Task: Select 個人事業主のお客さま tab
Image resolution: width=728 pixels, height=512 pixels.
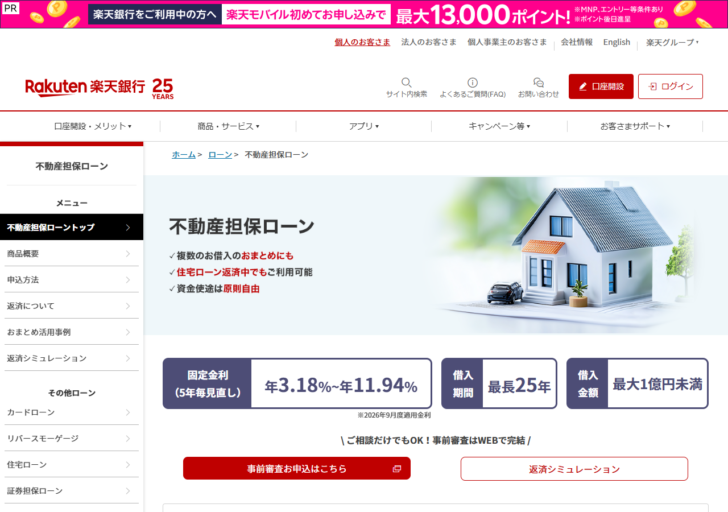Action: [x=507, y=42]
